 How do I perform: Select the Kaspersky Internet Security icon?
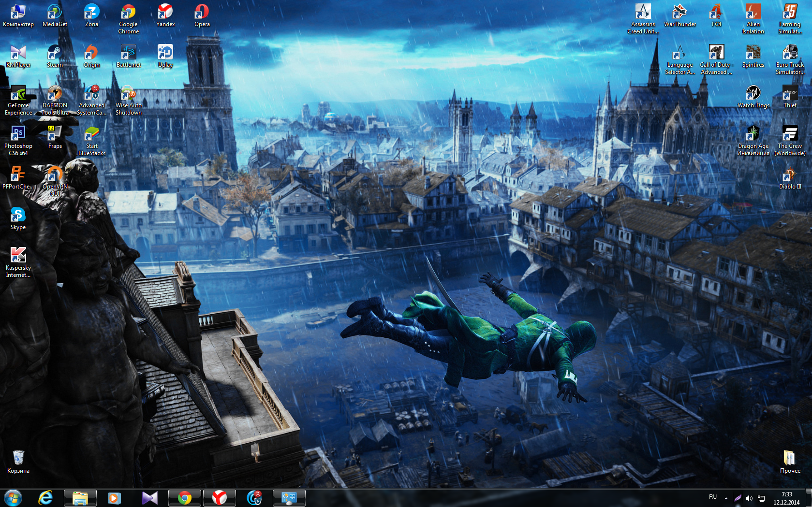point(18,262)
